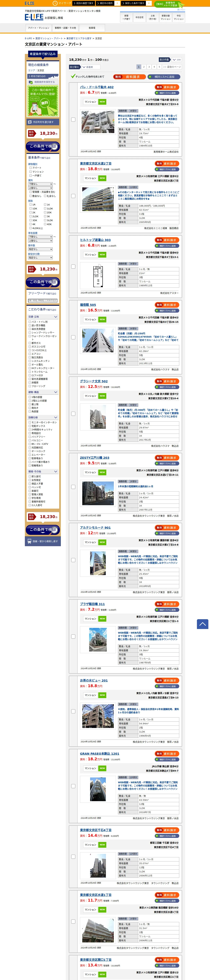
Task: Request 無料 資料請求 for プラザ飯田橋 311
Action: 167,604
